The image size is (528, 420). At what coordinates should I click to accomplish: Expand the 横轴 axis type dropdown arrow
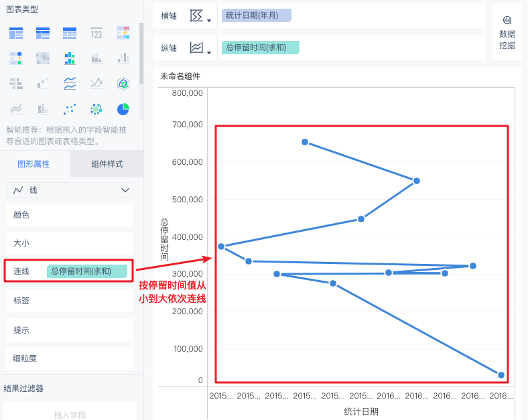coord(209,21)
